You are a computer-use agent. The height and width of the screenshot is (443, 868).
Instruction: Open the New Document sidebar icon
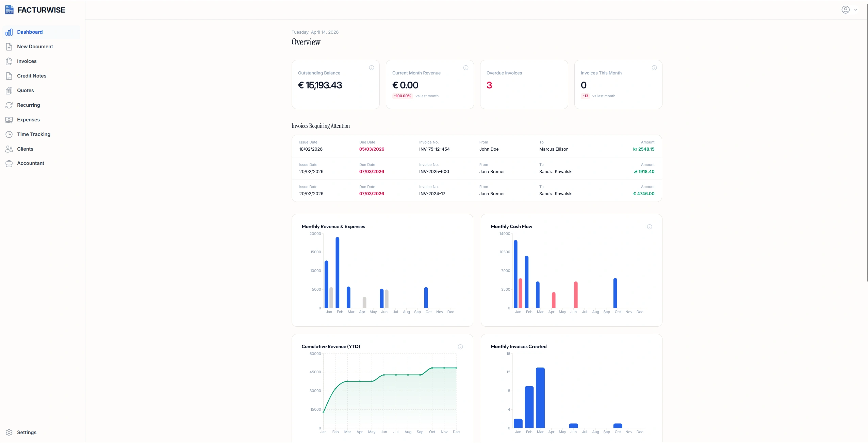[x=9, y=47]
